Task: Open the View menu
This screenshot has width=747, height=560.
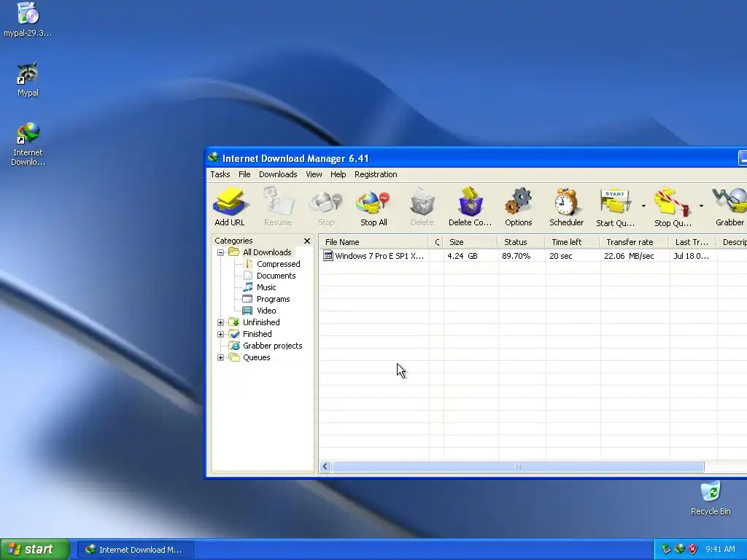Action: 314,174
